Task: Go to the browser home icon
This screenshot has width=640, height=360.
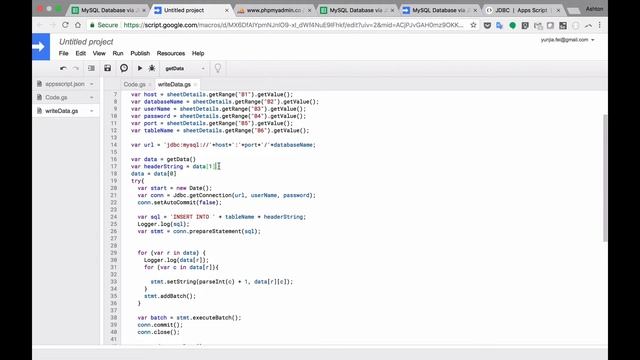Action: pos(78,25)
